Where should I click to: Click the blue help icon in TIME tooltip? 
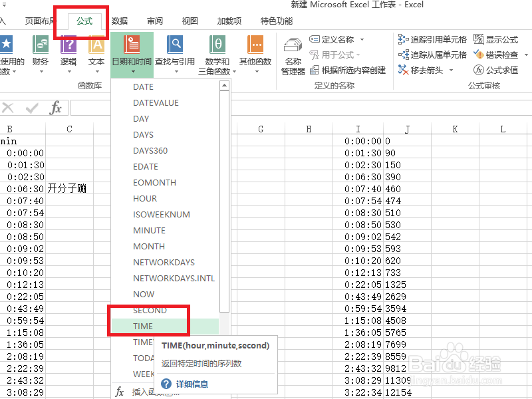click(166, 384)
